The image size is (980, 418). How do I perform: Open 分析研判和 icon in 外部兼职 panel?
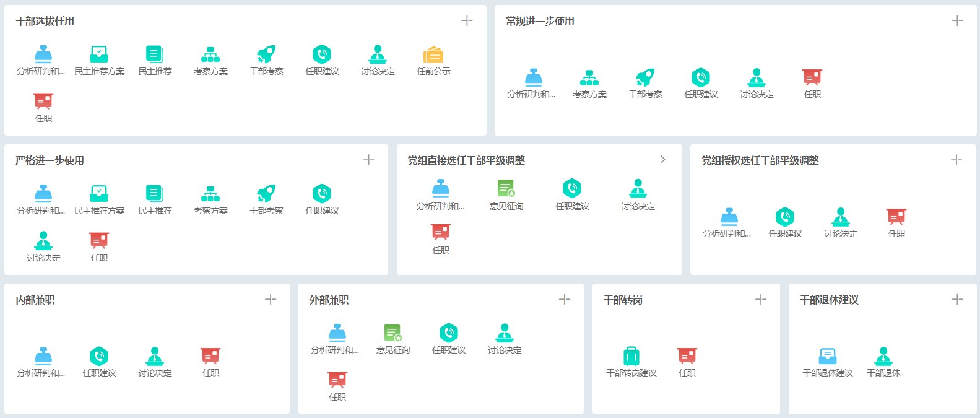[337, 333]
